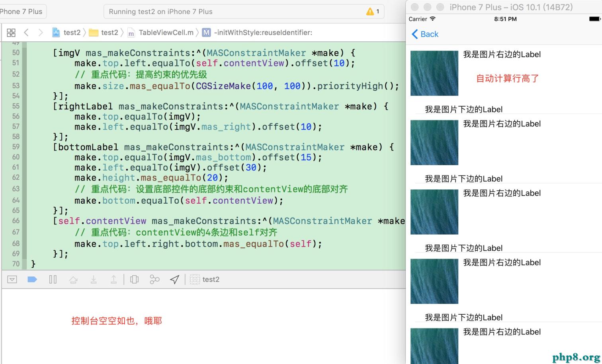Go back in editor history
The width and height of the screenshot is (602, 364).
(x=26, y=33)
